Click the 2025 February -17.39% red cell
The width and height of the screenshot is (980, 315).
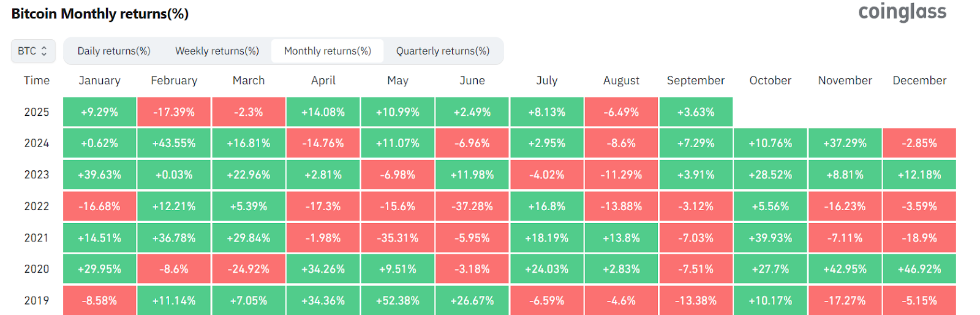point(174,112)
